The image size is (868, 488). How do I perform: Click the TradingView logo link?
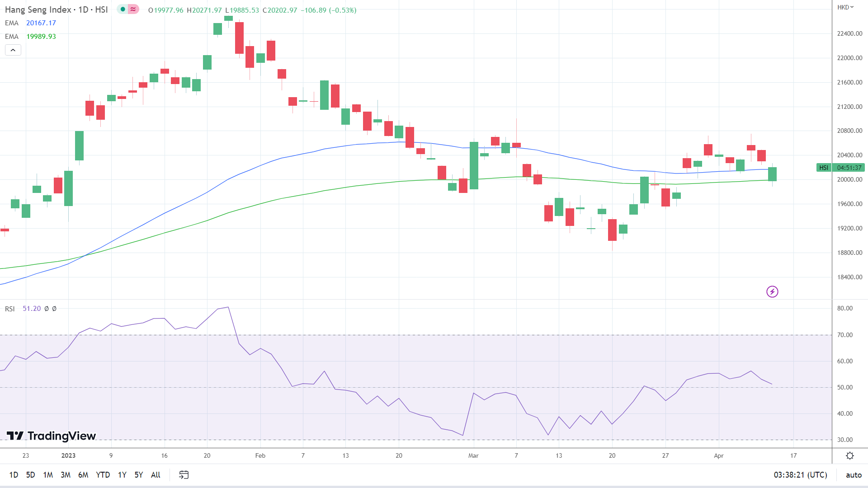pos(51,436)
